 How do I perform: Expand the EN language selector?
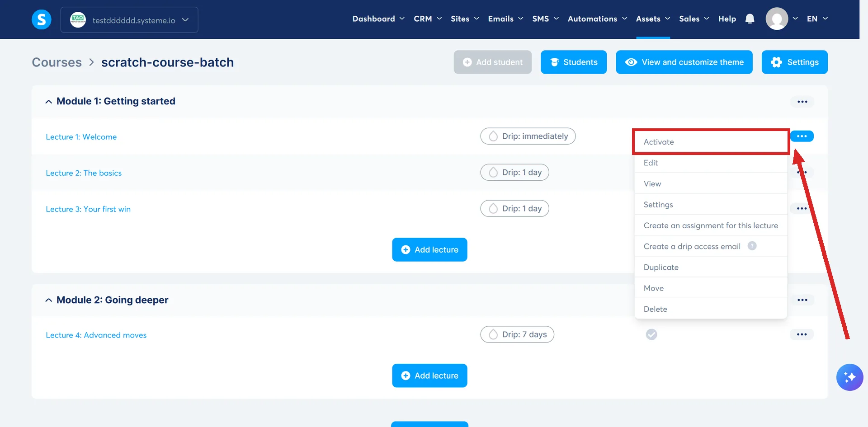click(x=817, y=19)
